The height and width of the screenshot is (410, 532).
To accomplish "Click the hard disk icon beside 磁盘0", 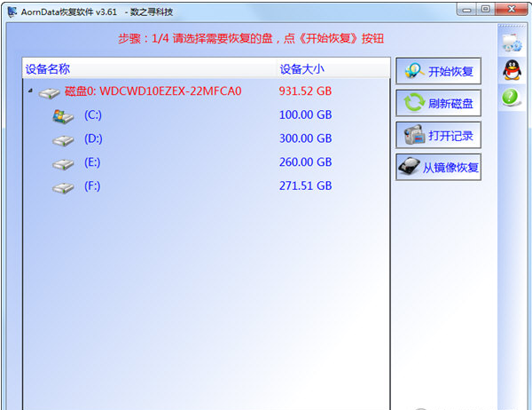I will [49, 92].
